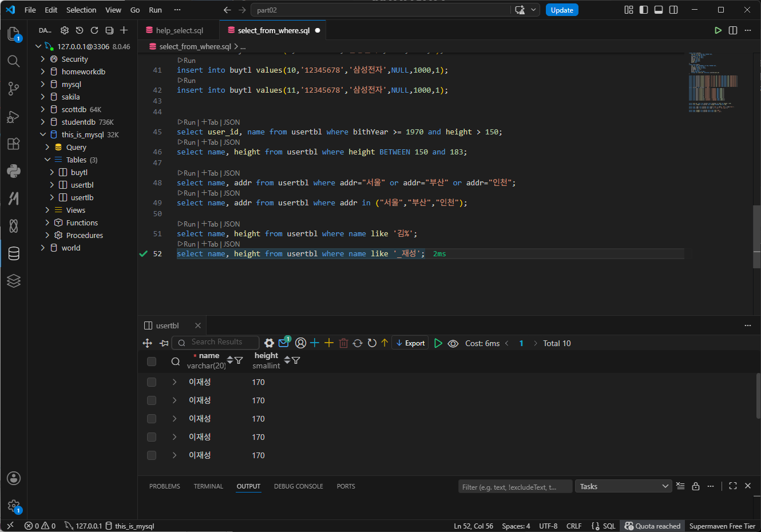Run the SQL file with editor play icon

point(718,30)
